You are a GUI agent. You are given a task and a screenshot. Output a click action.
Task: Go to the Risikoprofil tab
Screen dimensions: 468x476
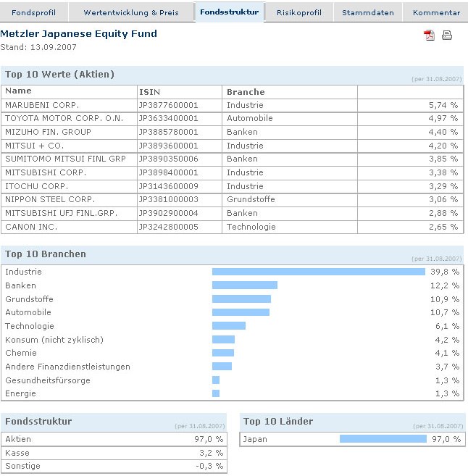(299, 12)
